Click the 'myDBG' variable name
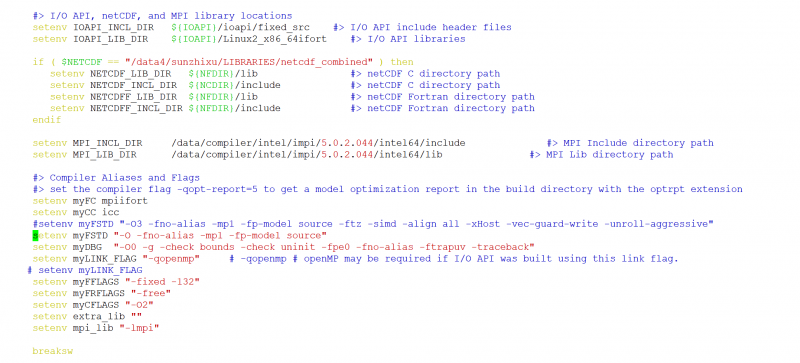The width and height of the screenshot is (800, 363). [86, 247]
